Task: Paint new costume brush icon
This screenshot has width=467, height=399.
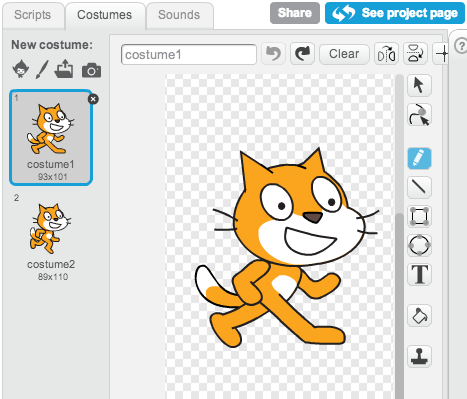Action: point(42,69)
